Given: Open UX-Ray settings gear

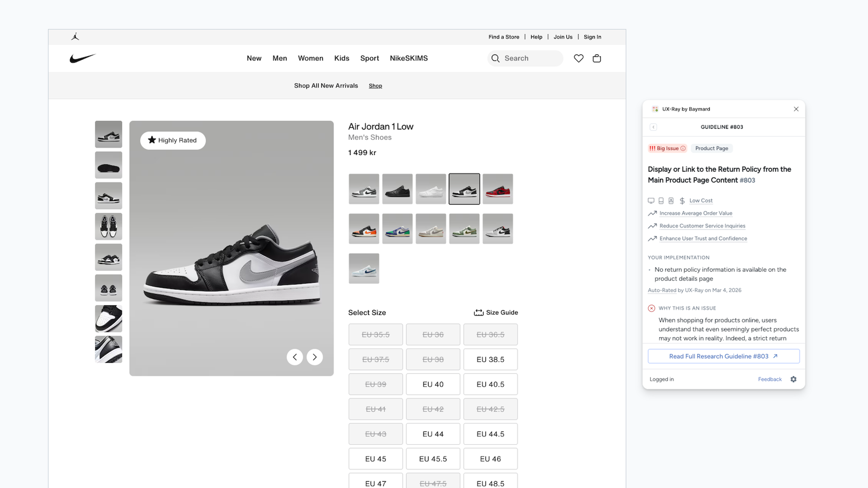Looking at the screenshot, I should point(794,379).
